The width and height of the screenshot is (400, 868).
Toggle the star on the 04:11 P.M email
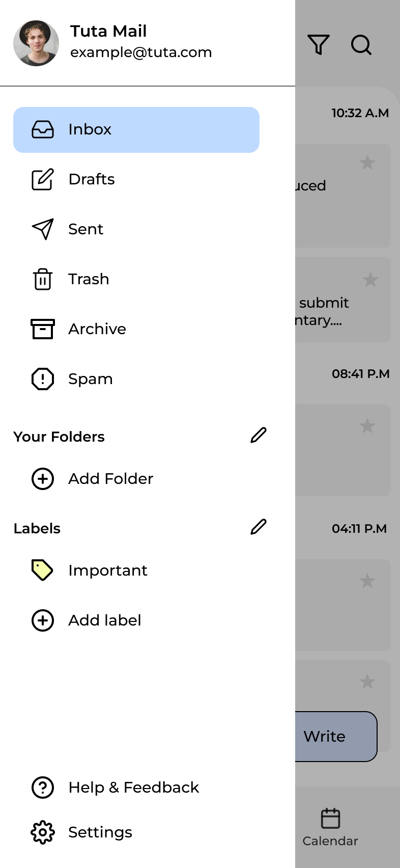tap(367, 581)
